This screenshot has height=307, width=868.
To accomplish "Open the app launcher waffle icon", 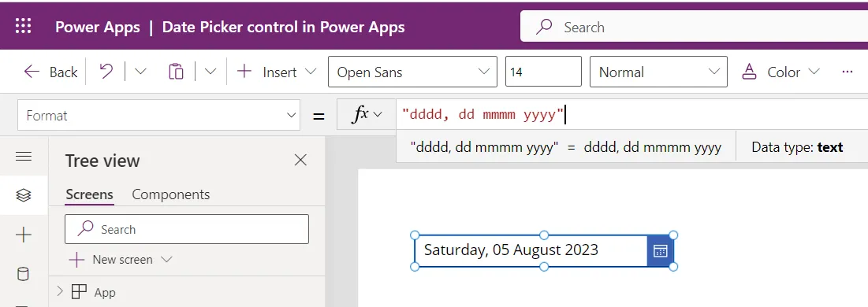I will pos(23,26).
